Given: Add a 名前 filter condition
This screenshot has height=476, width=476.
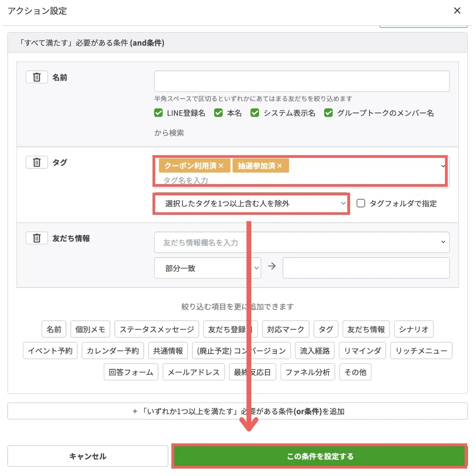Looking at the screenshot, I should point(54,329).
